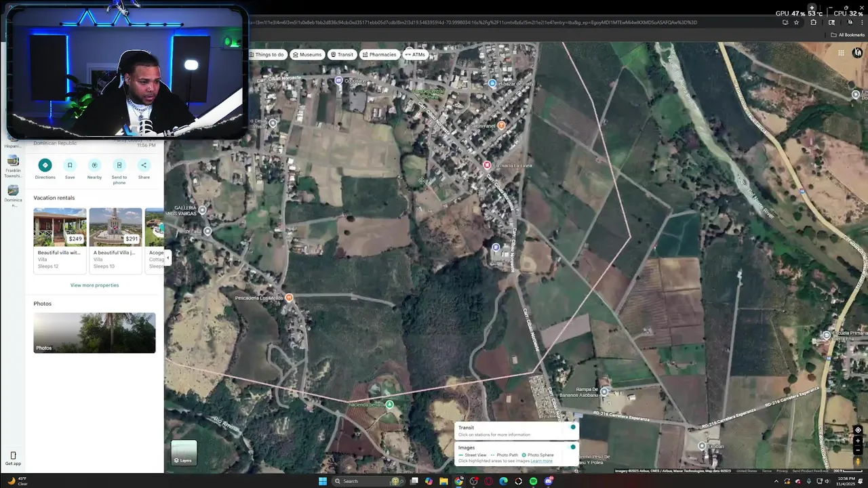Click the Pescaderia Los Mellas marker

pyautogui.click(x=290, y=298)
